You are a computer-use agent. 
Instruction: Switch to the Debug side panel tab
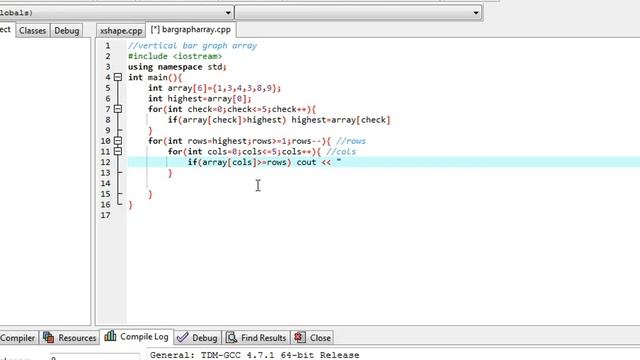67,31
